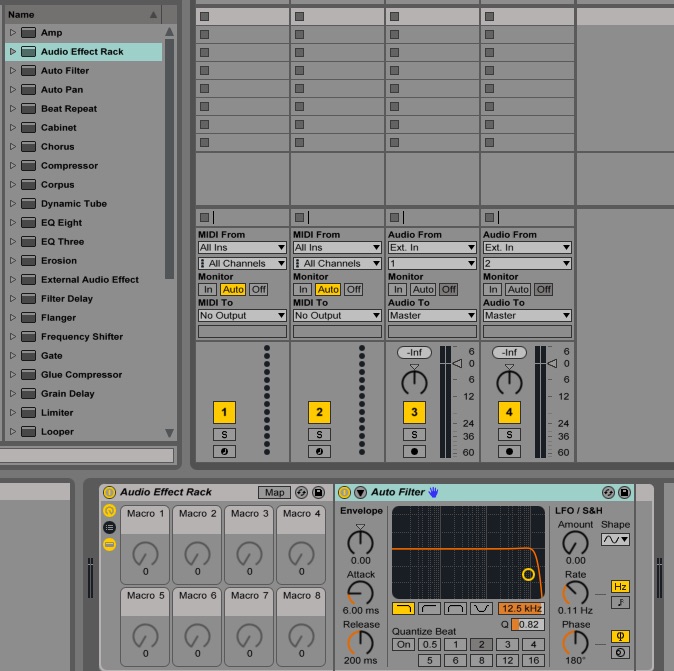674x671 pixels.
Task: Save the Audio Effect Rack preset
Action: (319, 492)
